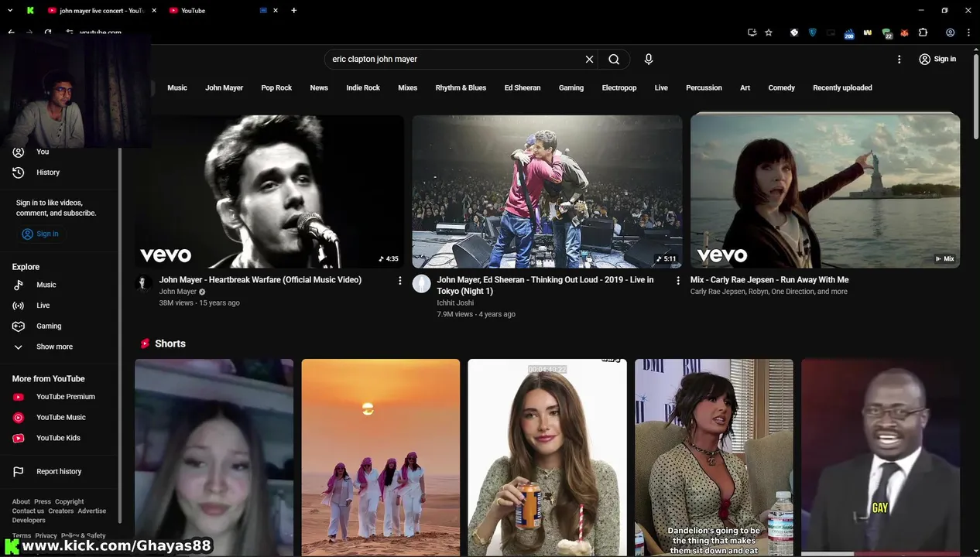Open Heartbreak Warfare video title
This screenshot has height=557, width=980.
pos(260,280)
